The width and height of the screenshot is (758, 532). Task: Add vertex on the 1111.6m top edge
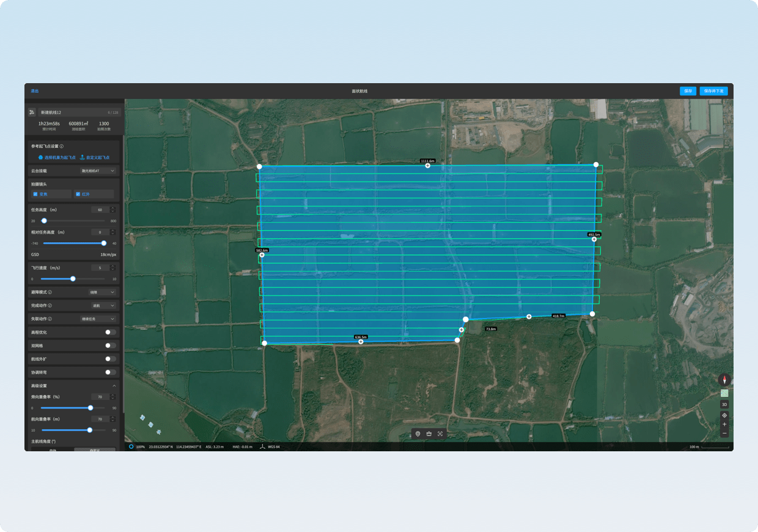coord(428,166)
